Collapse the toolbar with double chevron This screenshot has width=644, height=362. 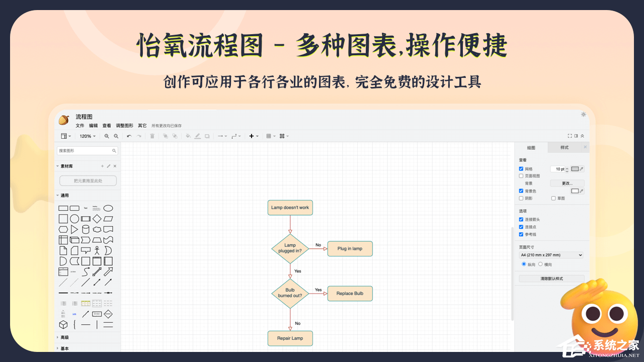(x=583, y=136)
